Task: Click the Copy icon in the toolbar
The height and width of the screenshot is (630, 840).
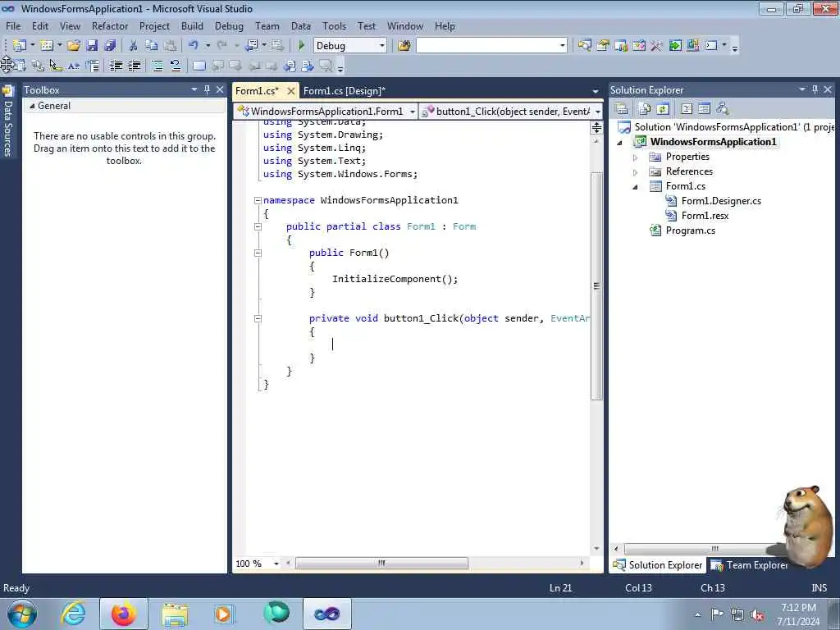Action: tap(152, 46)
